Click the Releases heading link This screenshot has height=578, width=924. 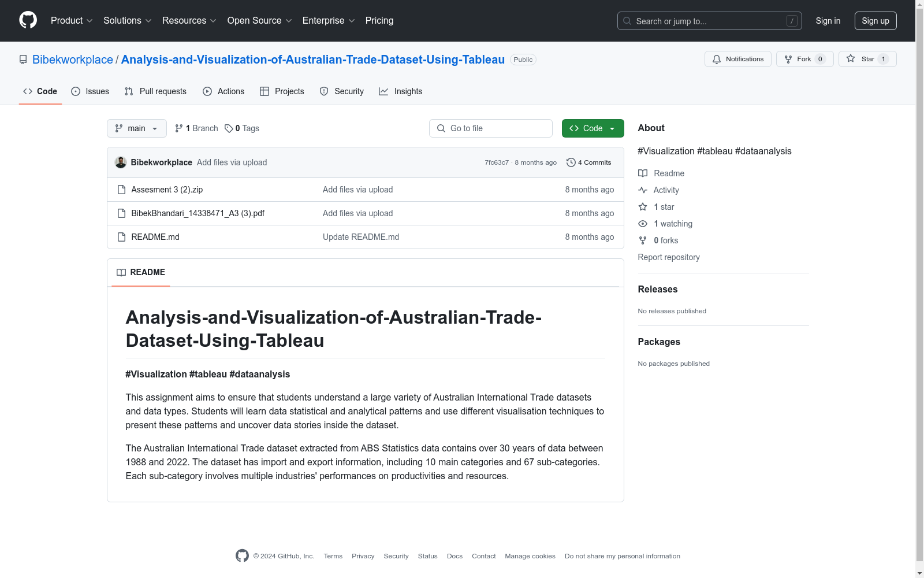(x=658, y=290)
